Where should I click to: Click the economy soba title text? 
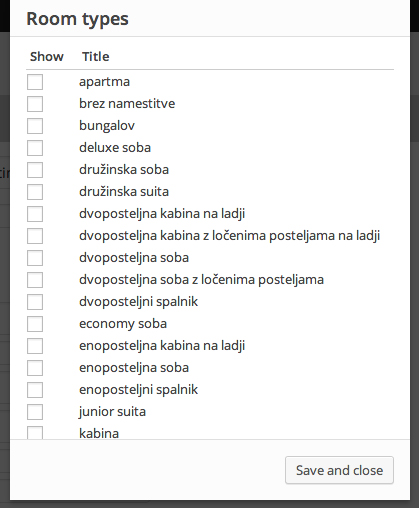[x=123, y=324]
